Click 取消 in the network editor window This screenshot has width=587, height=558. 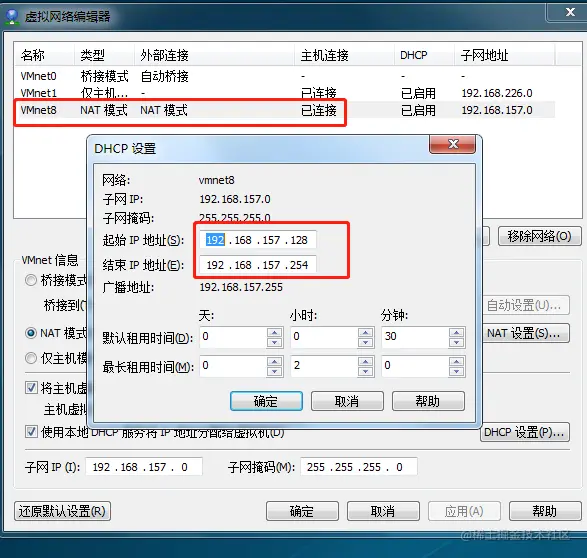tap(383, 511)
